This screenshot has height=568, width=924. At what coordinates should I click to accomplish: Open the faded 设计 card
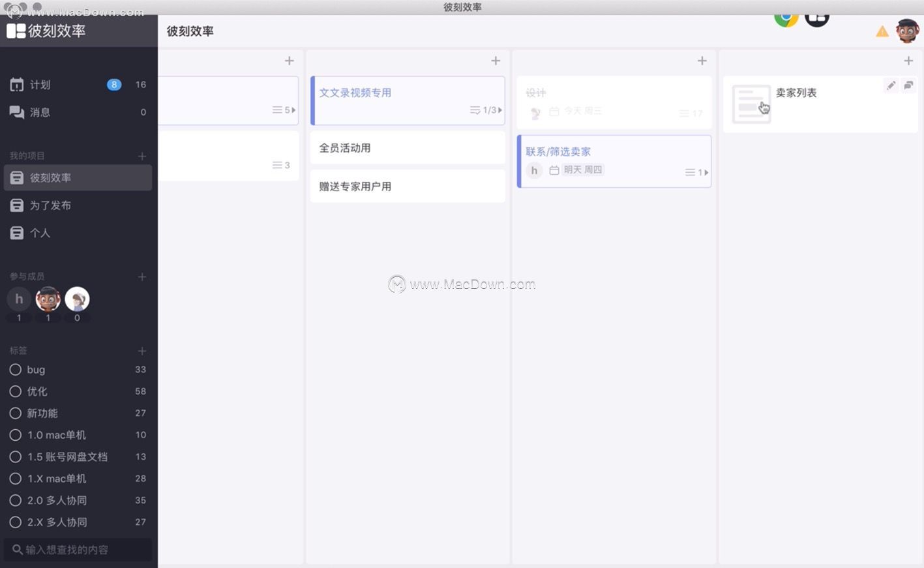click(x=614, y=102)
